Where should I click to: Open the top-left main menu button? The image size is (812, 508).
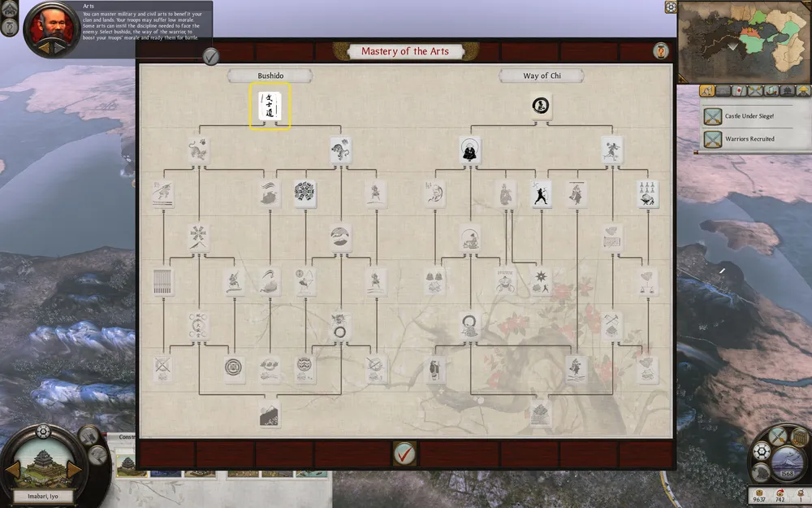pyautogui.click(x=9, y=8)
